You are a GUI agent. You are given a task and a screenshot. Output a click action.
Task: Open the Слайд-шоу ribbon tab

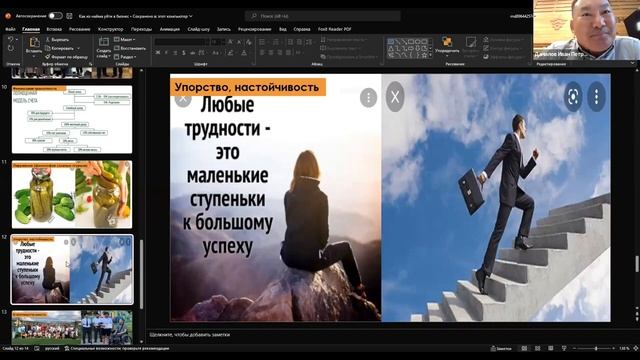pos(198,29)
